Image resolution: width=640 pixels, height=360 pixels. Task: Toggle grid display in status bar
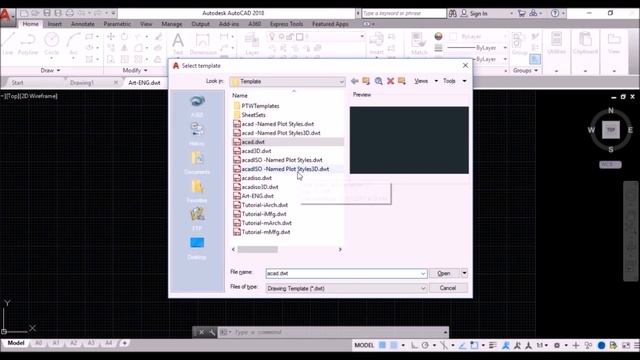(382, 345)
